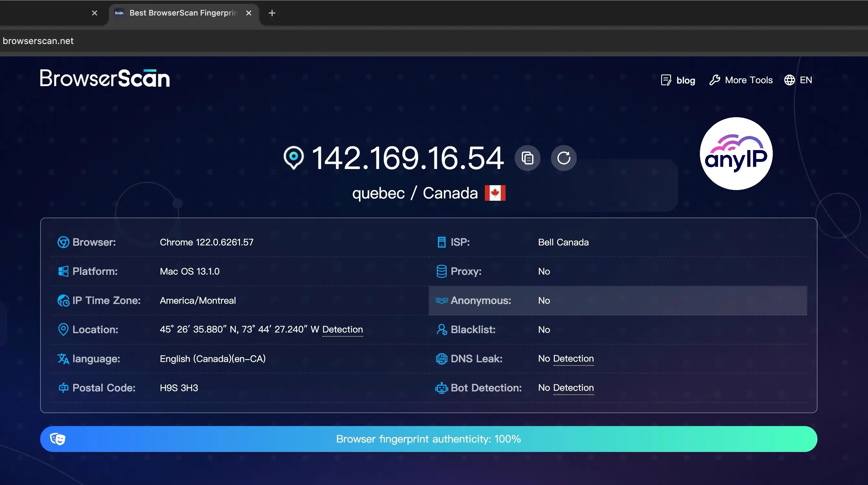Screen dimensions: 868x485
Task: Click the Blacklist row No value
Action: tap(544, 330)
